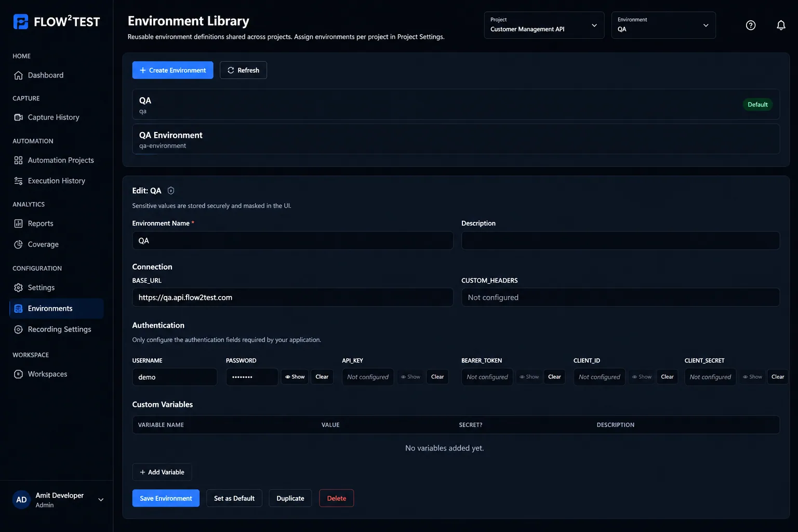
Task: Go to Dashboard in sidebar
Action: [46, 75]
